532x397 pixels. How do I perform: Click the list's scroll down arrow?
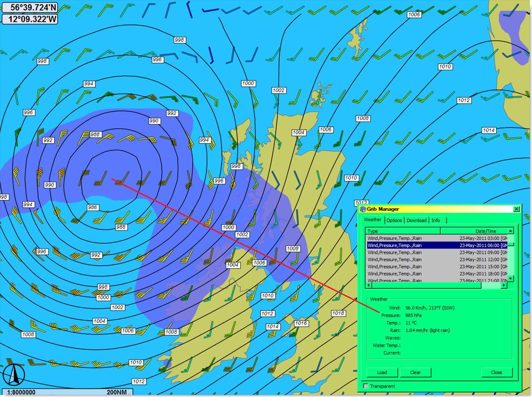(510, 278)
